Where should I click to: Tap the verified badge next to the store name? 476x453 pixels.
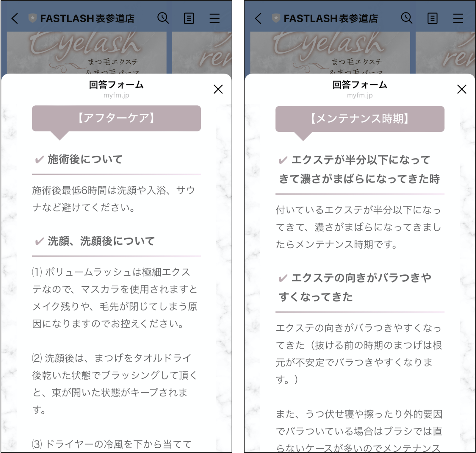pyautogui.click(x=33, y=18)
